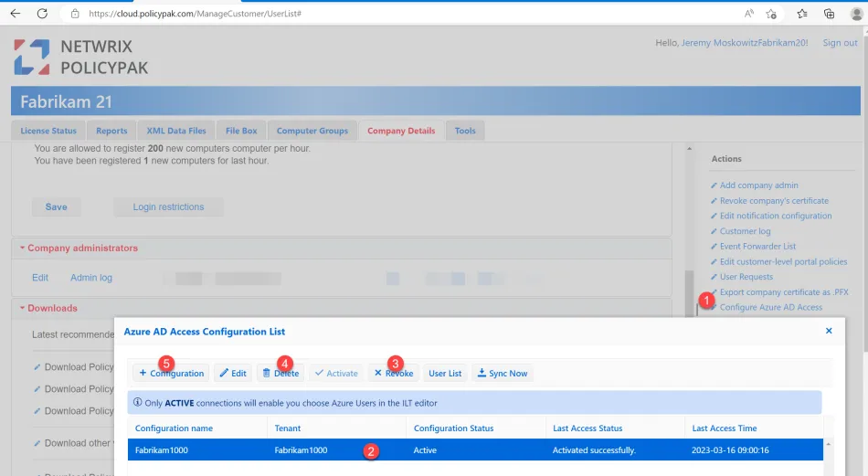Open the read aloud icon in address bar
The height and width of the screenshot is (476, 868).
(749, 14)
